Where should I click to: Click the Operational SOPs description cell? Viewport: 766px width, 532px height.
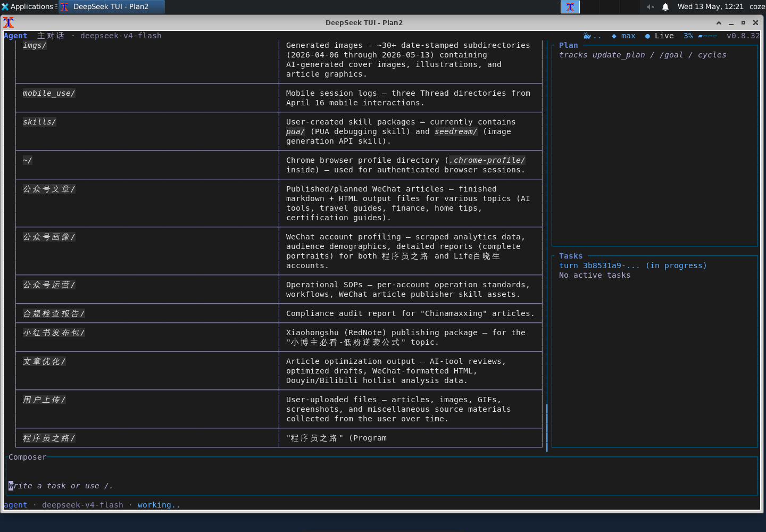click(x=411, y=289)
